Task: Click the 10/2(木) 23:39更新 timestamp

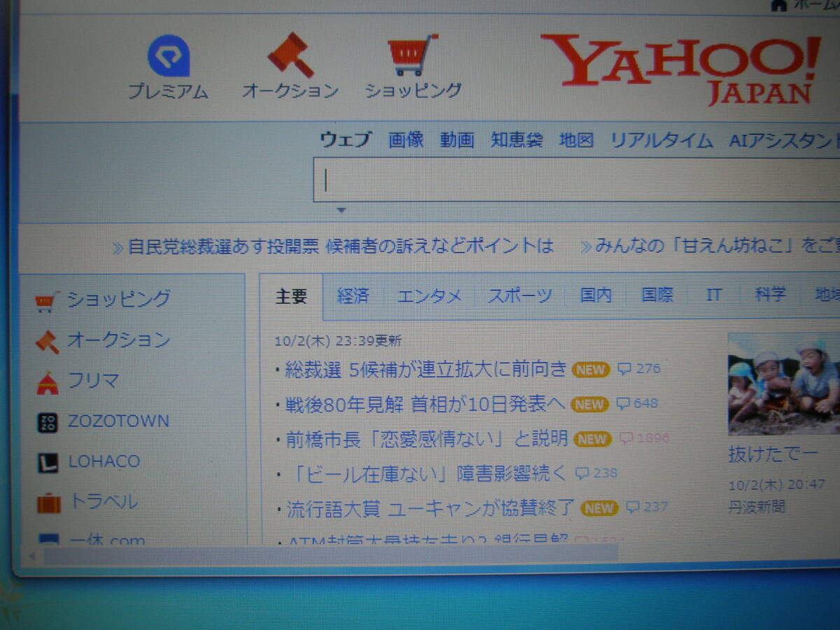Action: [338, 342]
